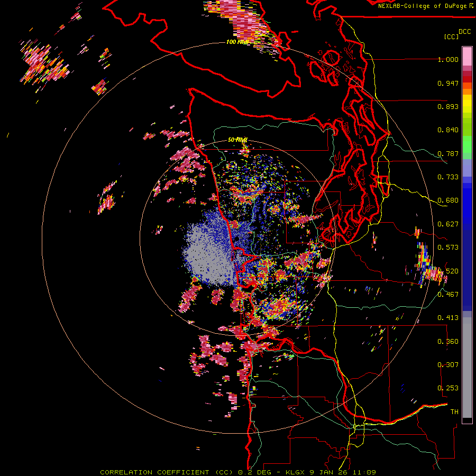Click the 0.253 scale value
The width and height of the screenshot is (476, 476).
point(448,388)
